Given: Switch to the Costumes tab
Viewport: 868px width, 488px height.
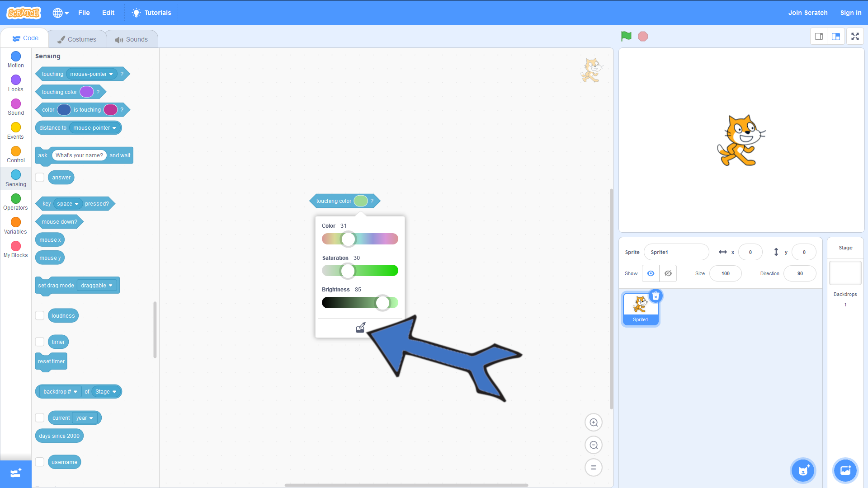Looking at the screenshot, I should [77, 39].
